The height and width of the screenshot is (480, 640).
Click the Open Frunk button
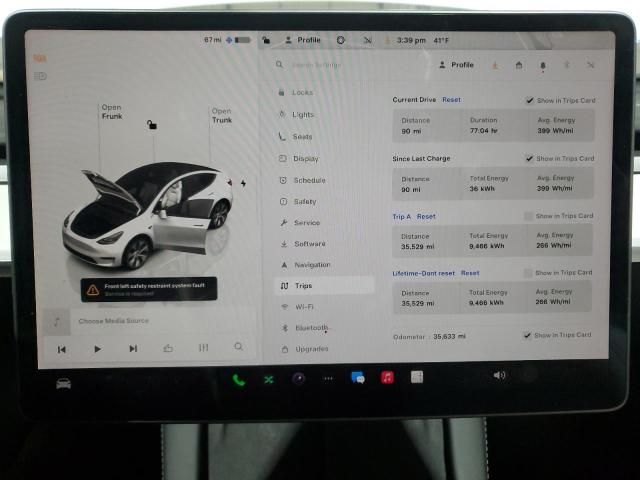(x=111, y=112)
